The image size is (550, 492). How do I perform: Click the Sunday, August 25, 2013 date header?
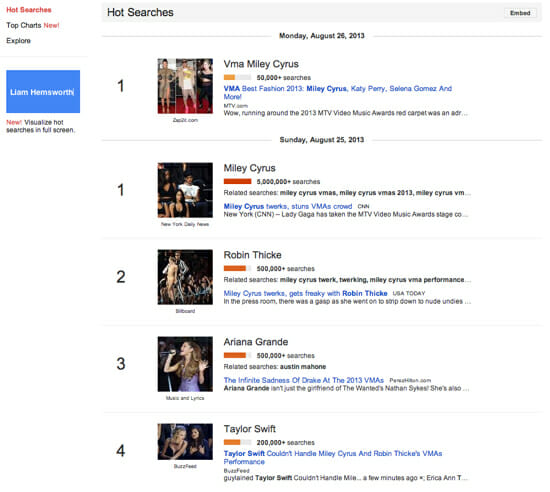click(x=322, y=140)
